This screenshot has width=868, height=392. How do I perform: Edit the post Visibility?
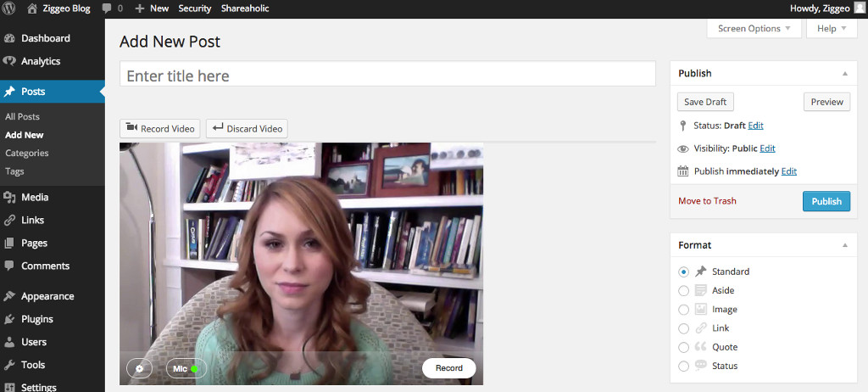click(x=767, y=148)
